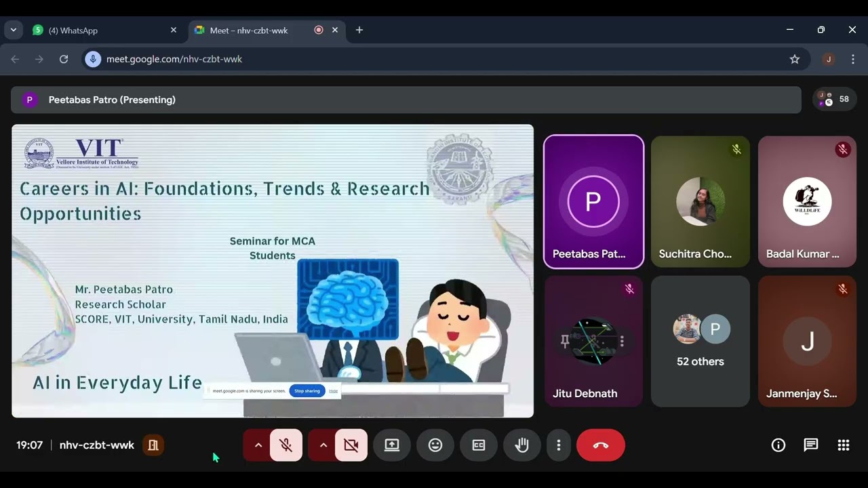Pin Jitu Debnath's video tile
Screen dimensions: 868x488
(x=565, y=342)
